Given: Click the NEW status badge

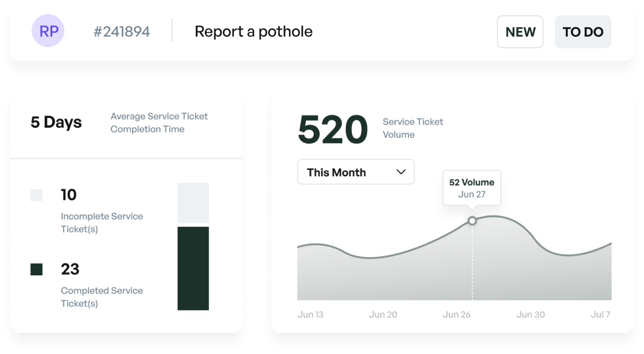Looking at the screenshot, I should [x=520, y=32].
